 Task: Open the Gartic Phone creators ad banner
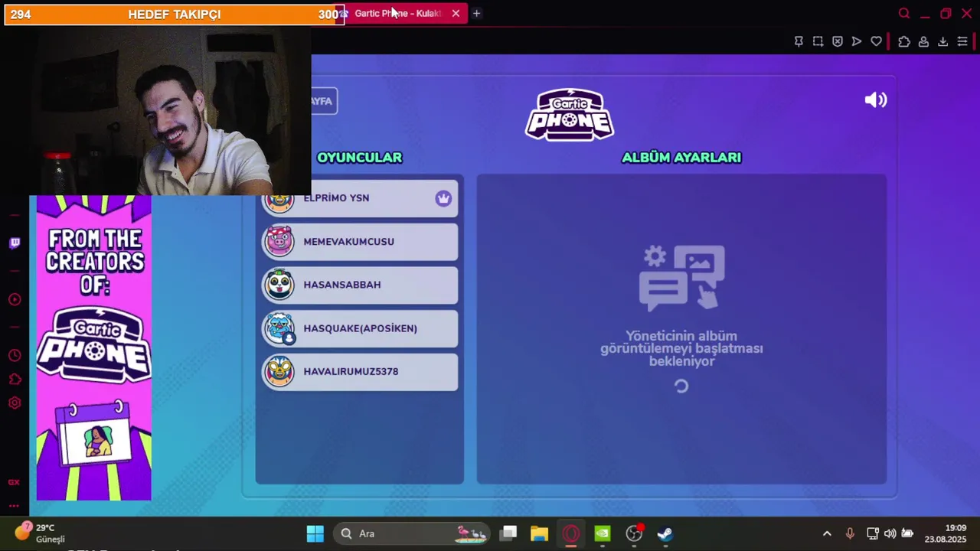[x=94, y=347]
